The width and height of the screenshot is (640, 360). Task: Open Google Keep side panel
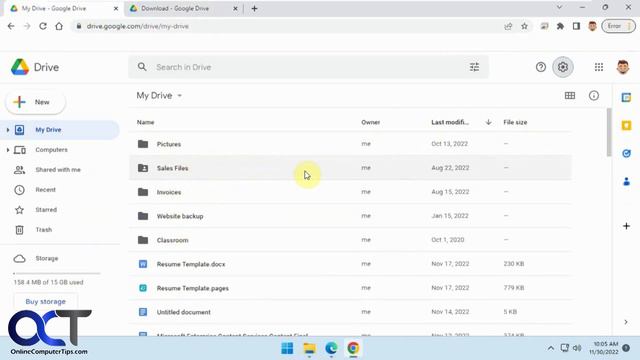(x=627, y=126)
